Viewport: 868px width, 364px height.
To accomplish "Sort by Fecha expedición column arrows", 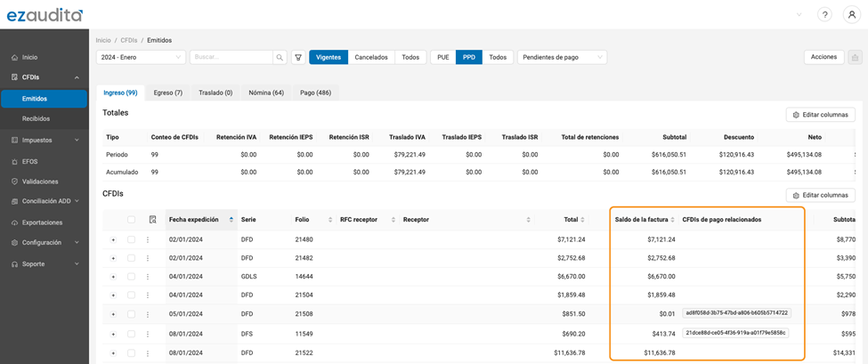I will pyautogui.click(x=231, y=220).
